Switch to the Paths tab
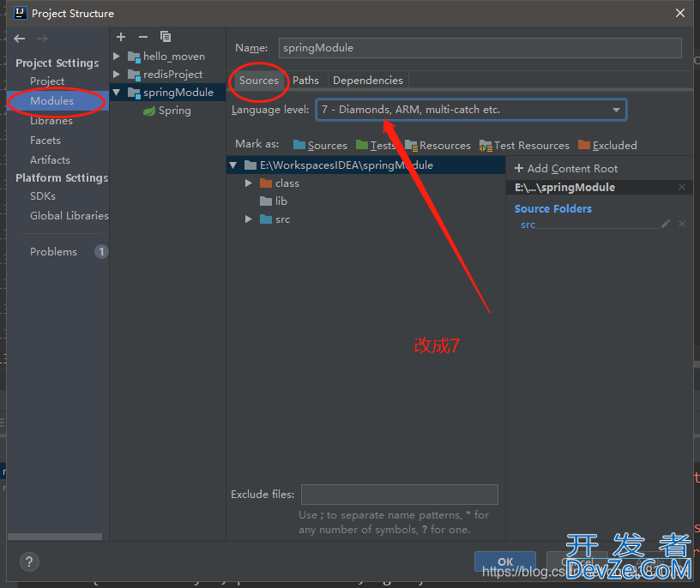The width and height of the screenshot is (700, 588). 305,81
